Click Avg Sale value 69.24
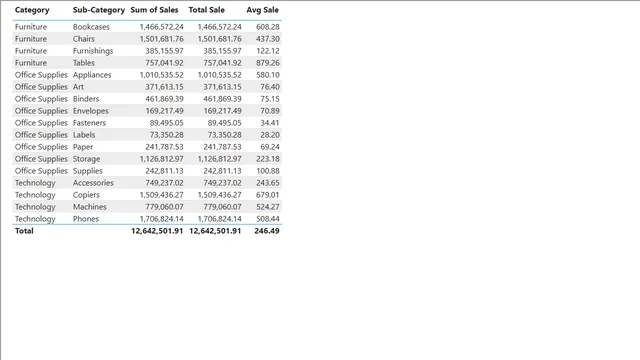The width and height of the screenshot is (640, 360). [x=270, y=147]
